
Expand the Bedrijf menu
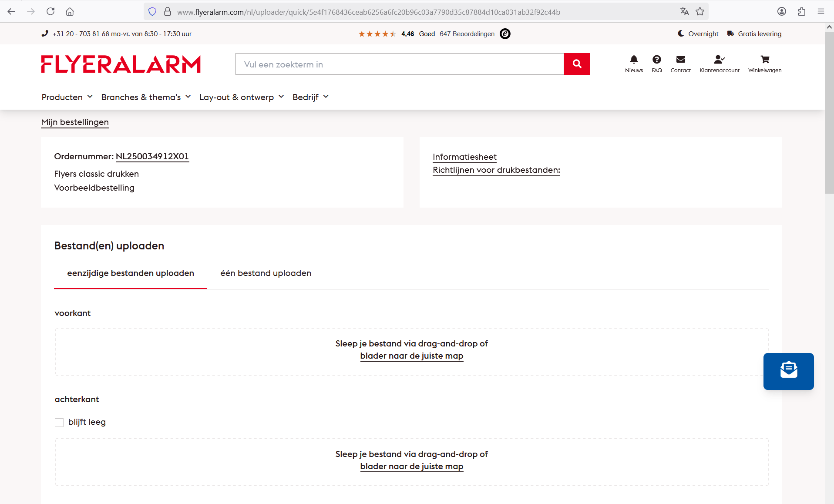point(310,97)
